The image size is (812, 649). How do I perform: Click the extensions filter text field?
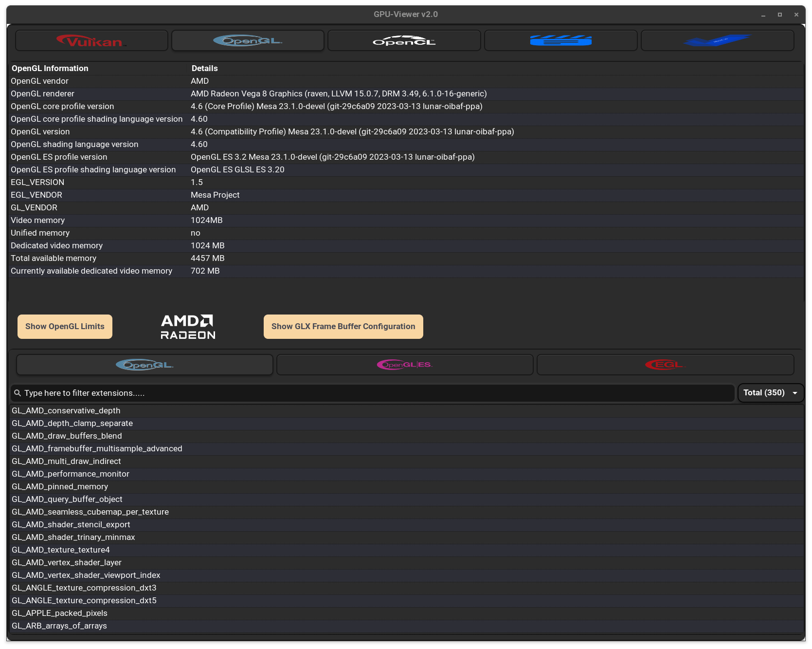(375, 393)
